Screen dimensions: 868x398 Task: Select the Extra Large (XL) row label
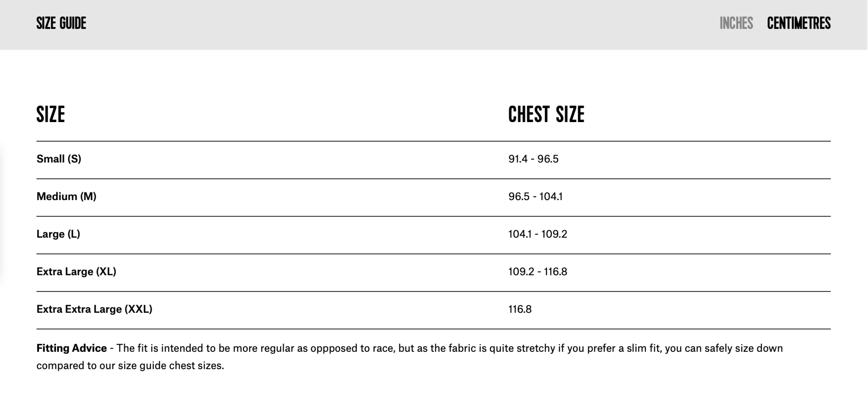(x=76, y=272)
